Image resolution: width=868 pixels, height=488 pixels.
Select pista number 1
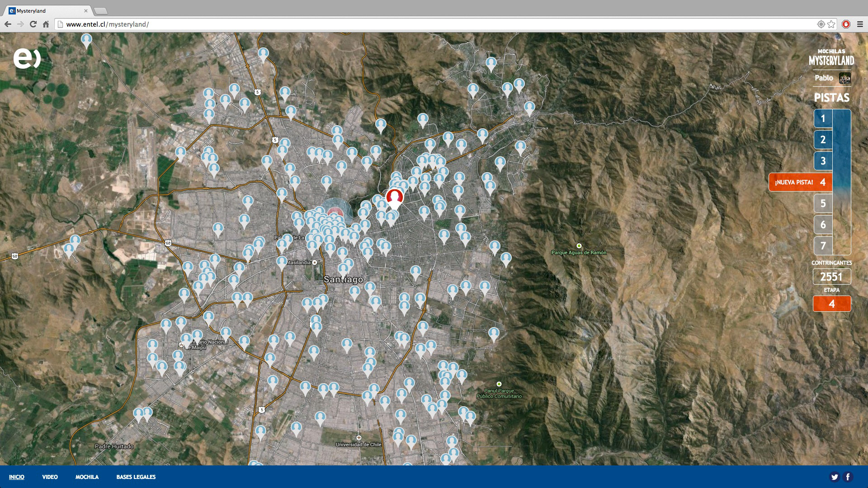[823, 118]
